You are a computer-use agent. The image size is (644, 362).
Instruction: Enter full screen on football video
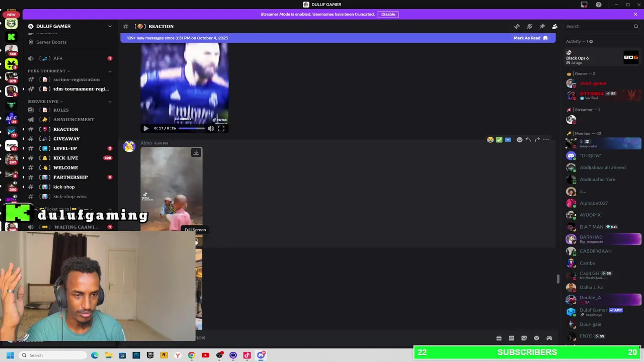tap(221, 128)
